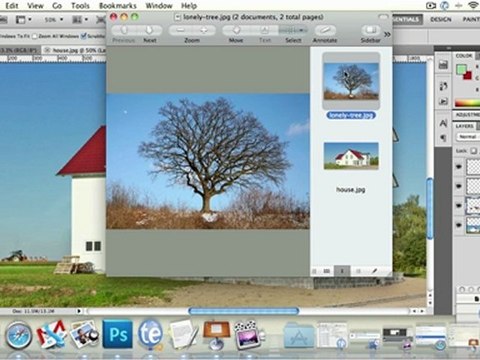The height and width of the screenshot is (360, 480).
Task: Open the Edit menu
Action: pyautogui.click(x=12, y=5)
